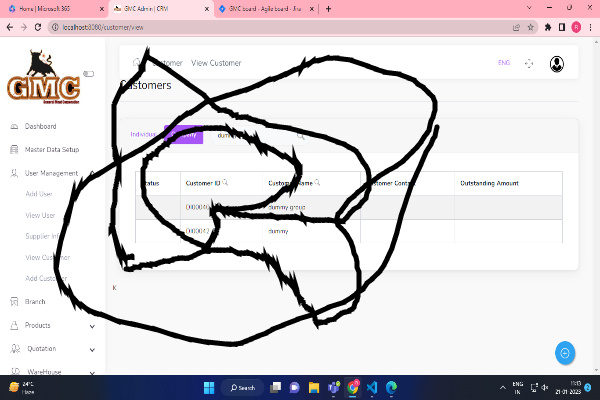600x400 pixels.
Task: Expand the WareHouse menu chevron
Action: 92,372
